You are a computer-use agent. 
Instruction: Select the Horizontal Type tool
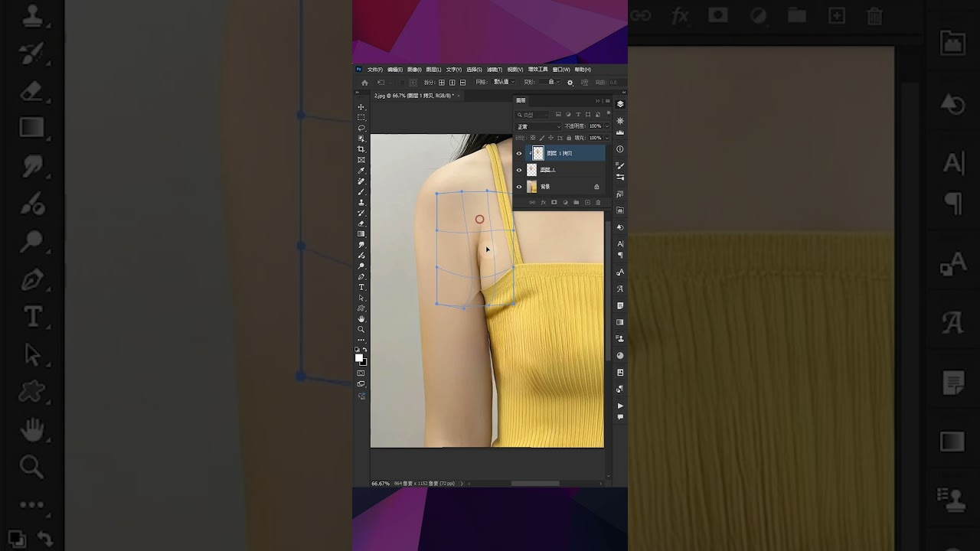(x=361, y=287)
